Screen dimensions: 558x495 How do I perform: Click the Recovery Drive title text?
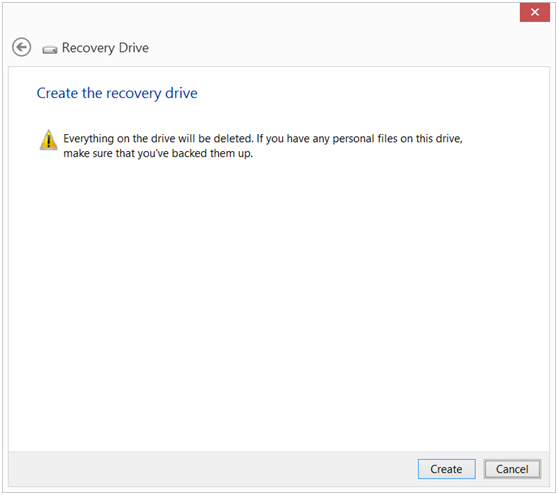(x=105, y=48)
